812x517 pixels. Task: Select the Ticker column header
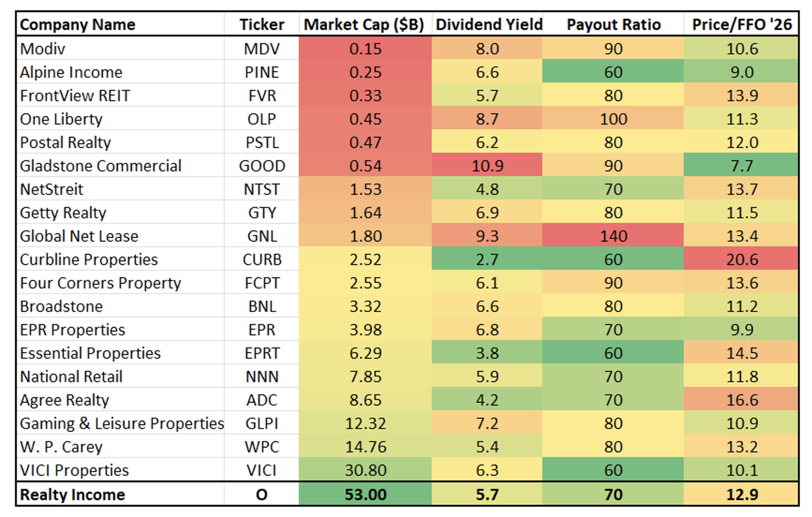262,25
